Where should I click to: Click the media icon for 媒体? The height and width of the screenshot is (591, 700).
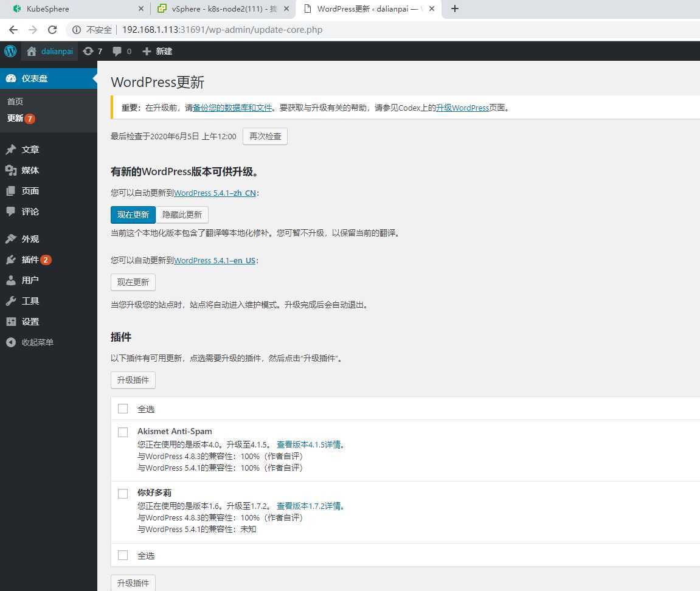point(11,170)
